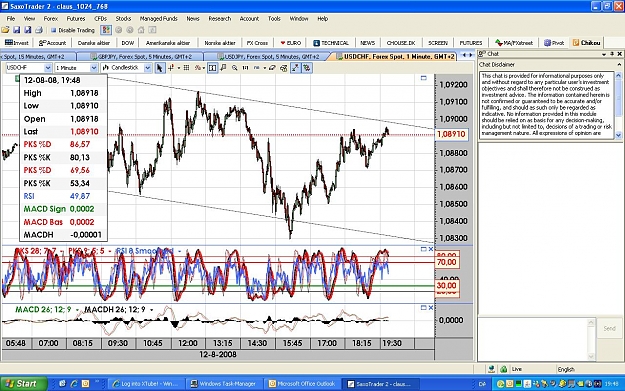This screenshot has width=625, height=391.
Task: Open the Research menu
Action: 220,18
